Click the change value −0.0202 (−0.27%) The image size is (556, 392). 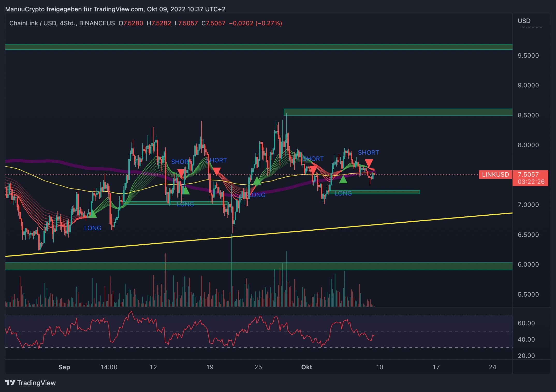[x=255, y=23]
